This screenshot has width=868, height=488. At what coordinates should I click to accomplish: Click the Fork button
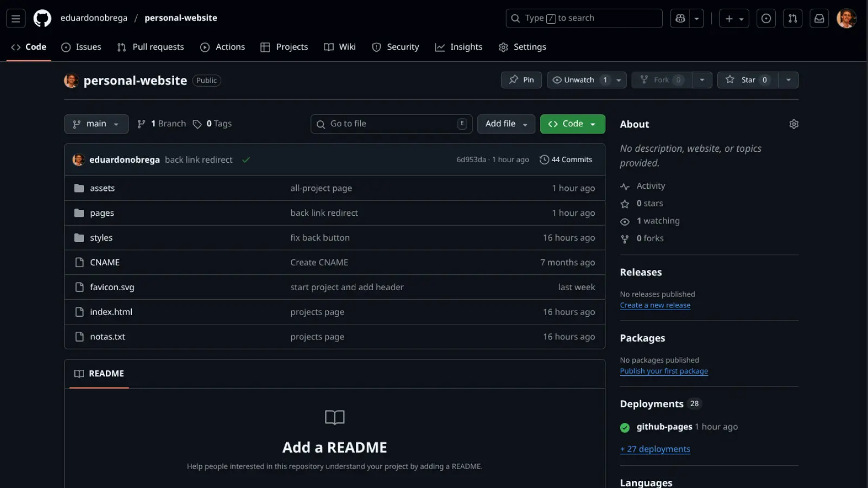662,80
